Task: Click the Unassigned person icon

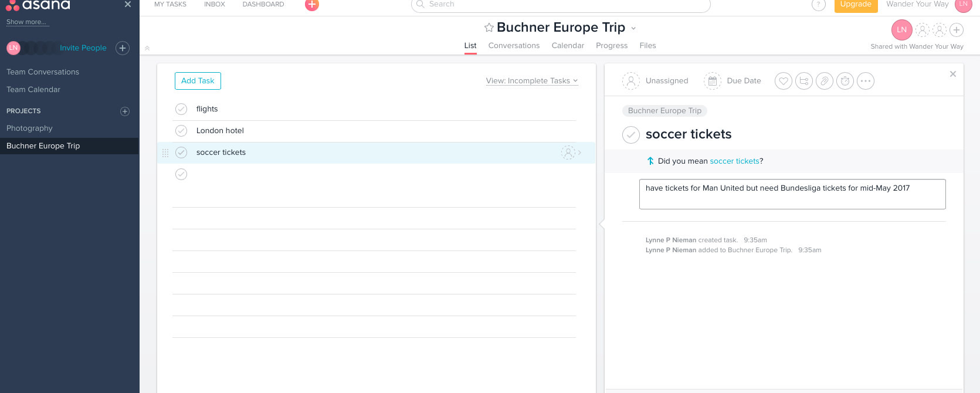Action: click(x=630, y=81)
